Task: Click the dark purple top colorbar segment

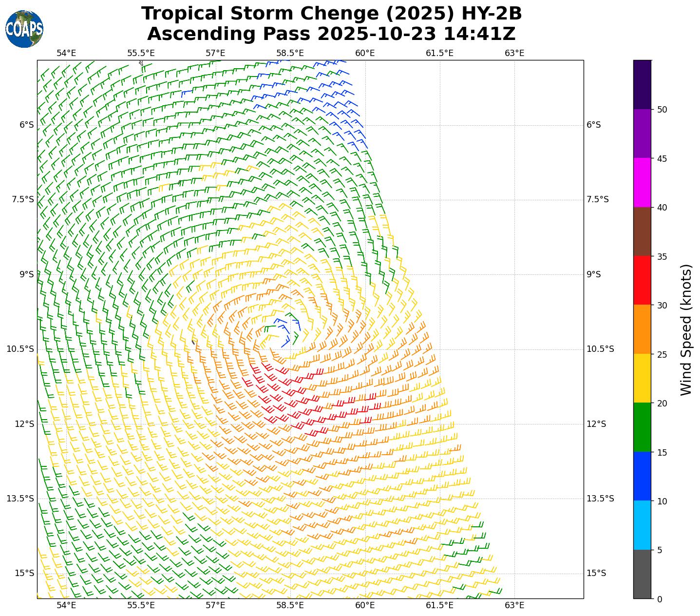Action: (642, 84)
